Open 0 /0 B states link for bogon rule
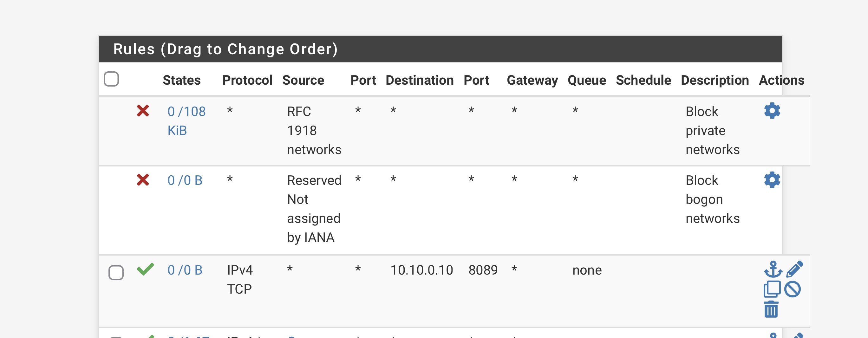This screenshot has height=338, width=868. (185, 180)
